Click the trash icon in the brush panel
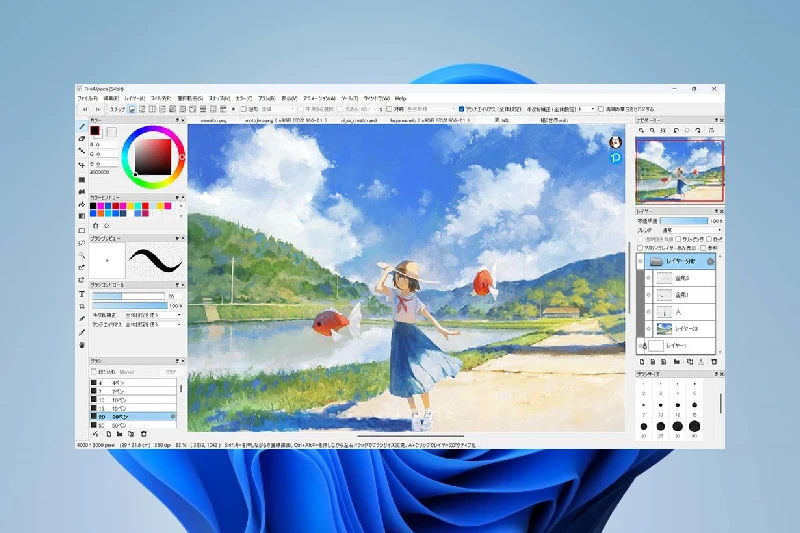 (144, 434)
